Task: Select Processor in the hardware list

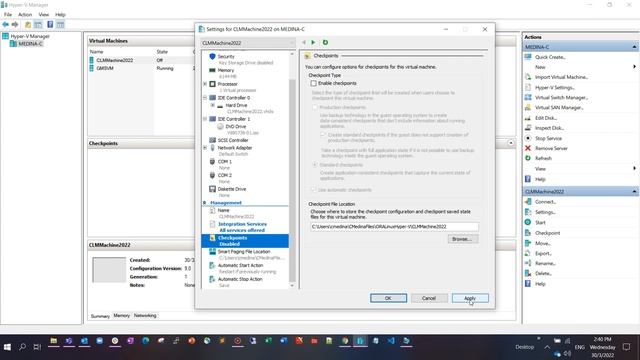Action: pyautogui.click(x=227, y=84)
